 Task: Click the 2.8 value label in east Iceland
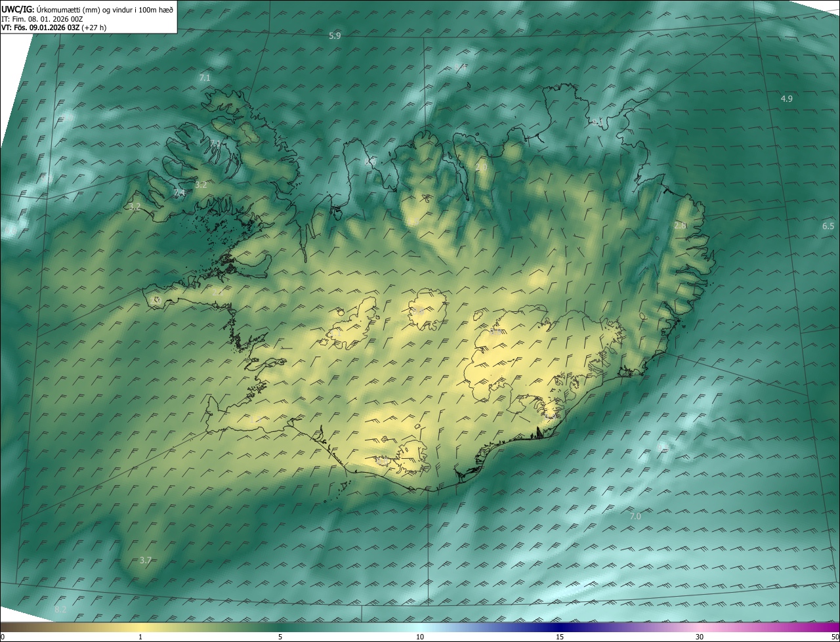680,225
